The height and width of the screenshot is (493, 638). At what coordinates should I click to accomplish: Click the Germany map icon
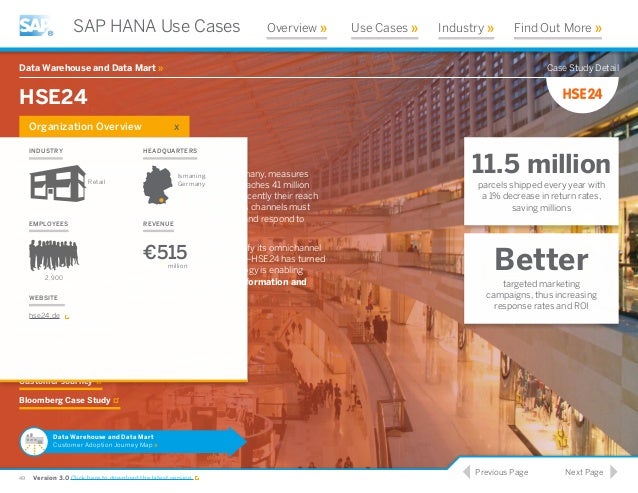tap(158, 185)
